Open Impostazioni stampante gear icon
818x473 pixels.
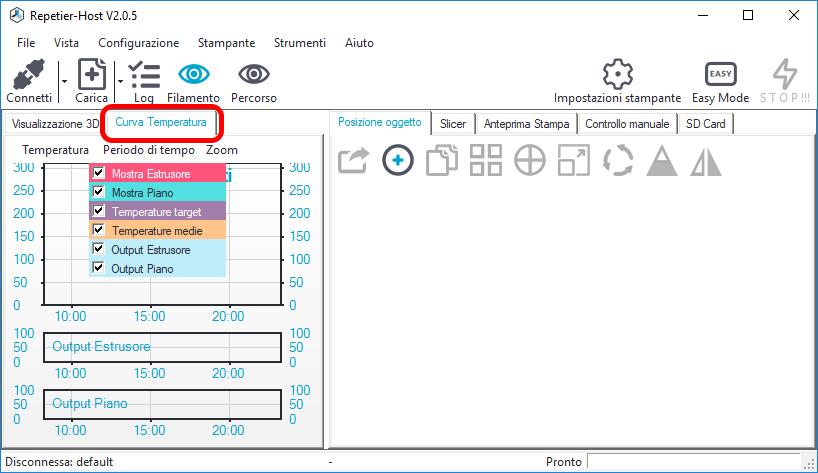click(618, 74)
